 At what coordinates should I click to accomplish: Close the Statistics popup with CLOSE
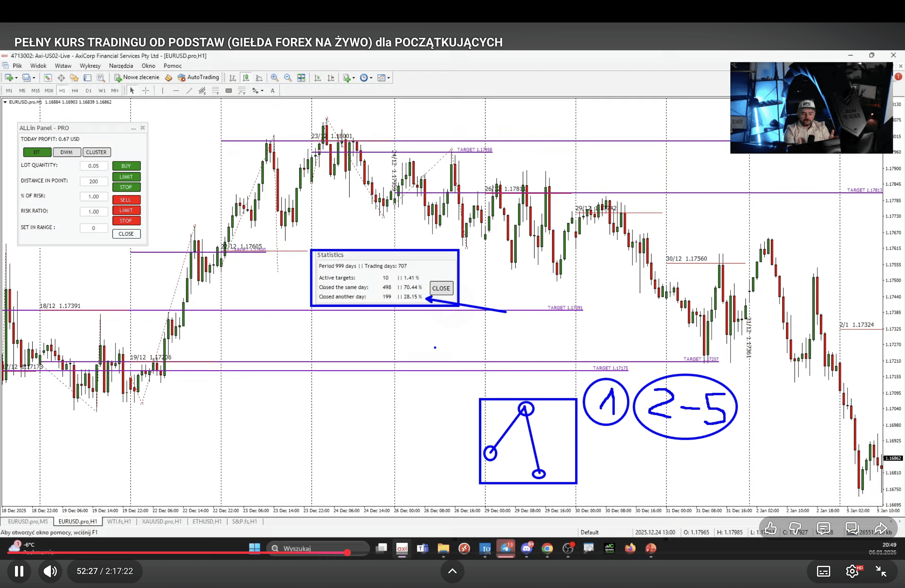click(441, 288)
